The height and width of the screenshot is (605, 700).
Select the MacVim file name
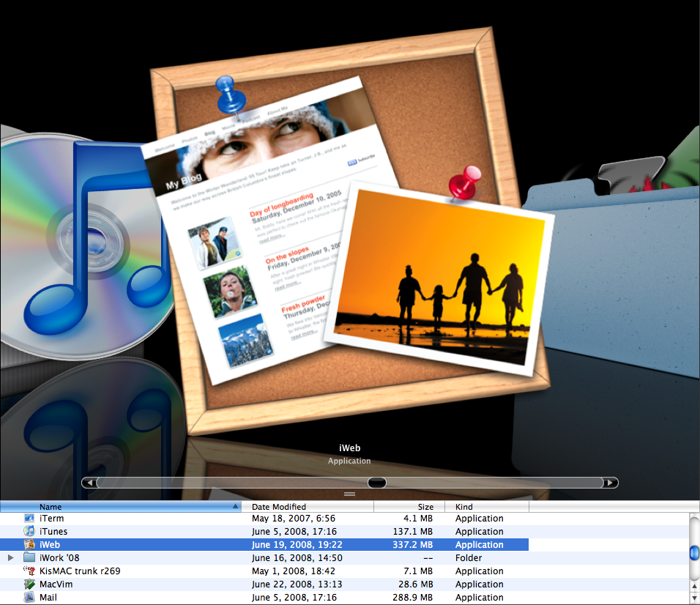tap(56, 584)
